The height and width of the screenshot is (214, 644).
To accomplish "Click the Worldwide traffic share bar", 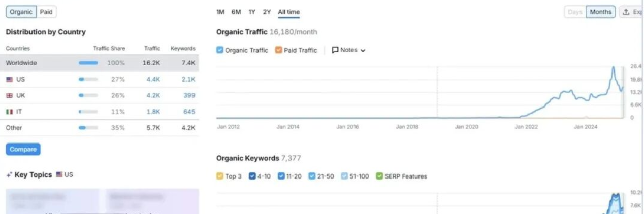I will point(88,63).
